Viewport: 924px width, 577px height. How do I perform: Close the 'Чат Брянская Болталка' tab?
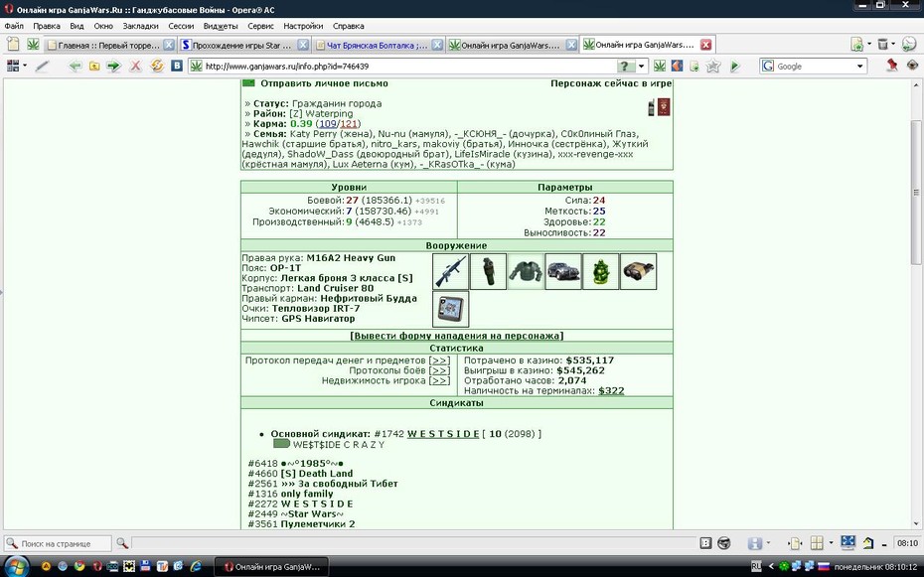(437, 45)
